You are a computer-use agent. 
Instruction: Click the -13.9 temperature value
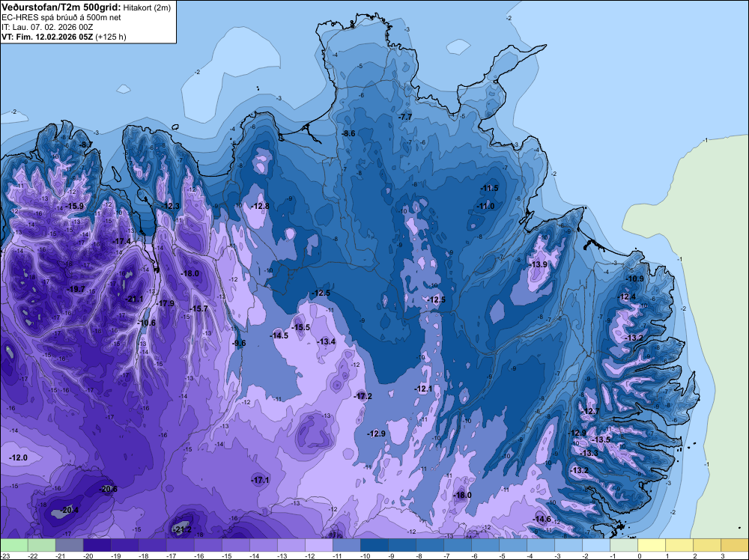(538, 264)
